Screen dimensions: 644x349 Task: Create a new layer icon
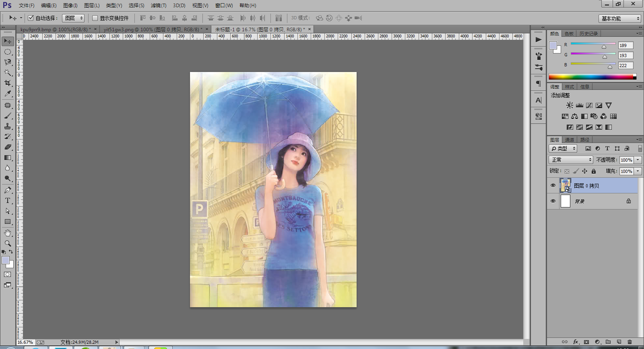click(x=619, y=342)
